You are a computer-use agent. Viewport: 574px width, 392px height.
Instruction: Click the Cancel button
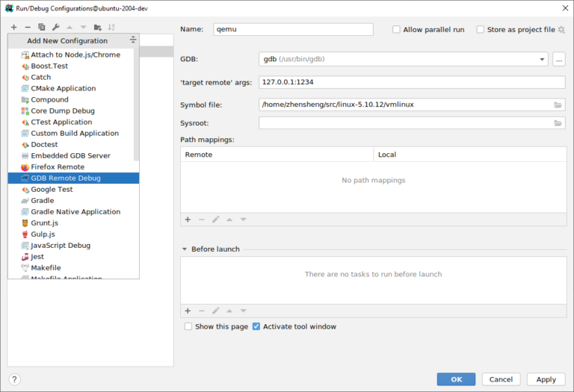click(x=501, y=379)
